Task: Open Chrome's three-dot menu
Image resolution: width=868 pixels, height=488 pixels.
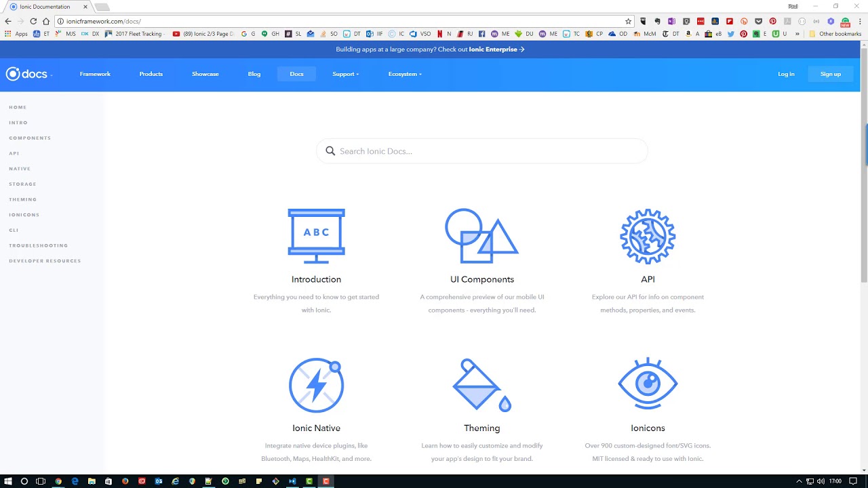Action: (859, 21)
